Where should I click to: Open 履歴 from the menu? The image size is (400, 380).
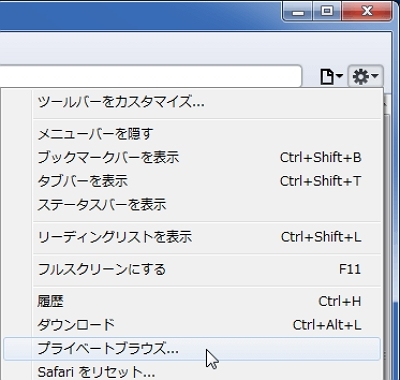[x=192, y=301]
